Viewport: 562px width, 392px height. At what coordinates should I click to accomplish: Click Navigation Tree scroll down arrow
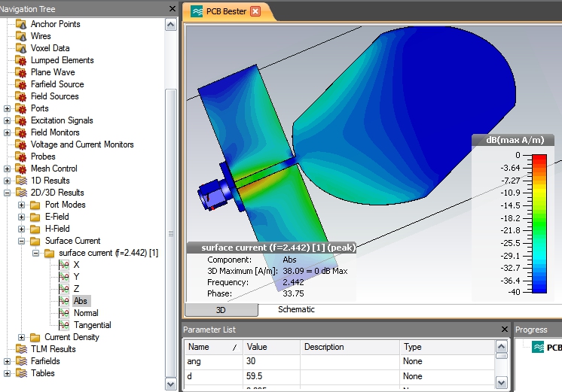tap(170, 384)
